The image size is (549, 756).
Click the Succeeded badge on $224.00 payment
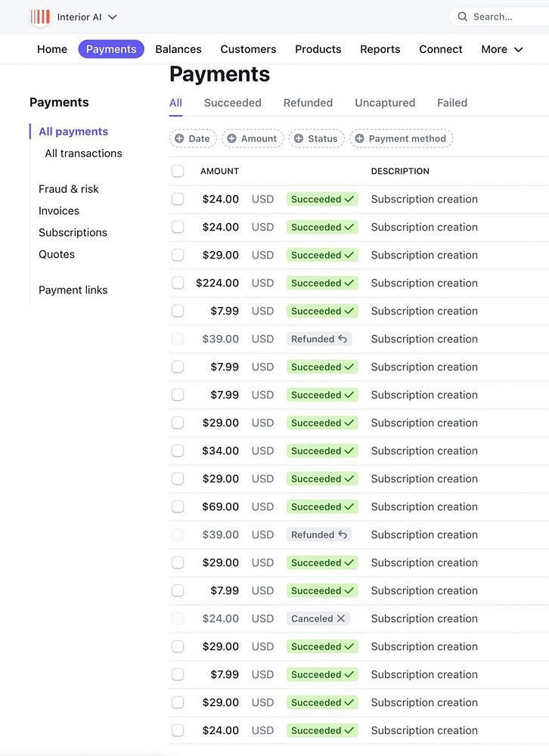click(x=322, y=283)
